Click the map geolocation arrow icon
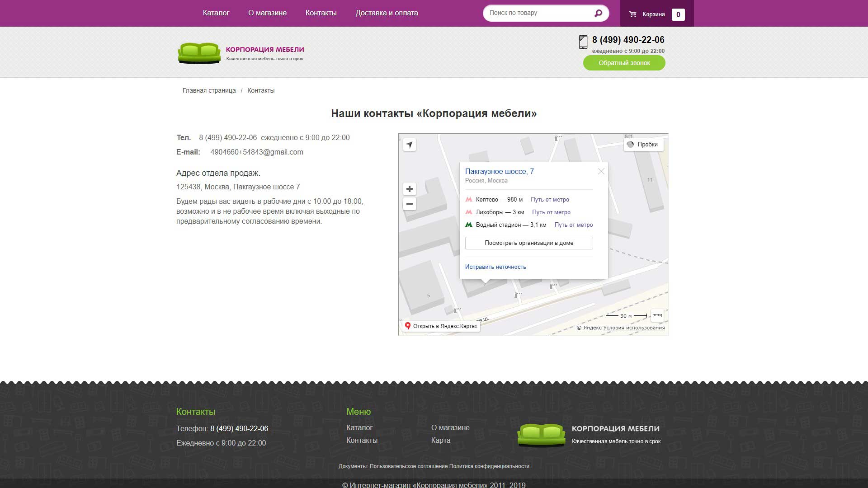 [409, 145]
